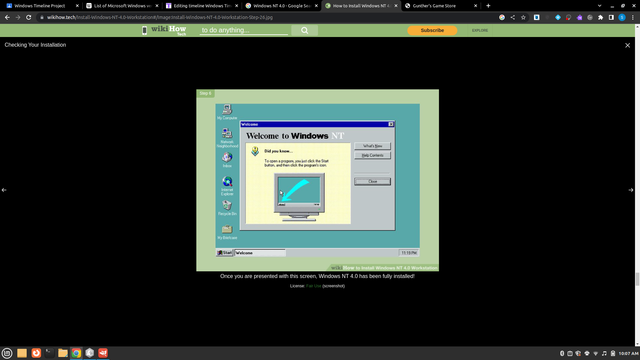
Task: Open the file manager folder icon in taskbar
Action: click(63, 353)
